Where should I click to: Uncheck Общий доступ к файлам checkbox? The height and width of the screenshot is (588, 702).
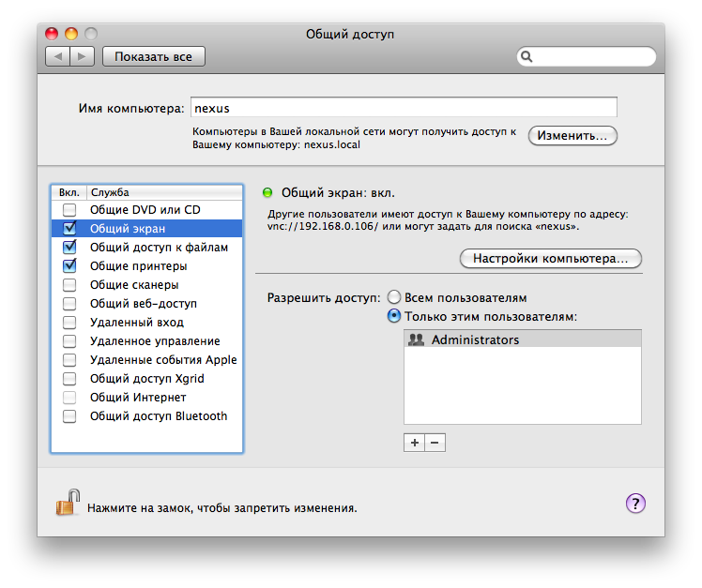click(x=69, y=247)
